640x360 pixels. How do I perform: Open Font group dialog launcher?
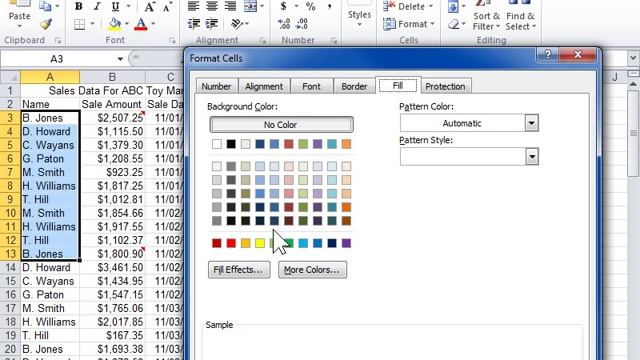point(172,40)
